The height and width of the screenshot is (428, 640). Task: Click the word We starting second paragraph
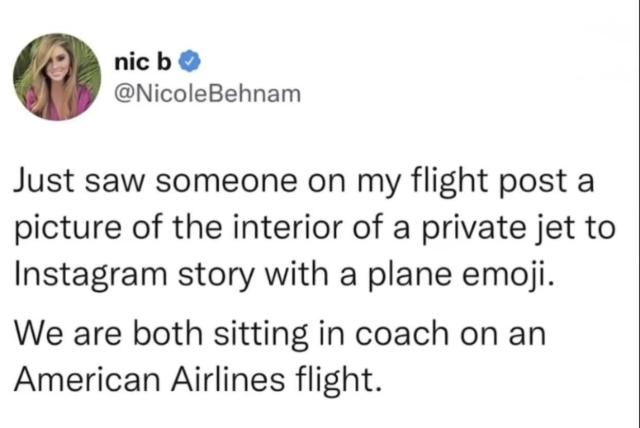[x=38, y=333]
